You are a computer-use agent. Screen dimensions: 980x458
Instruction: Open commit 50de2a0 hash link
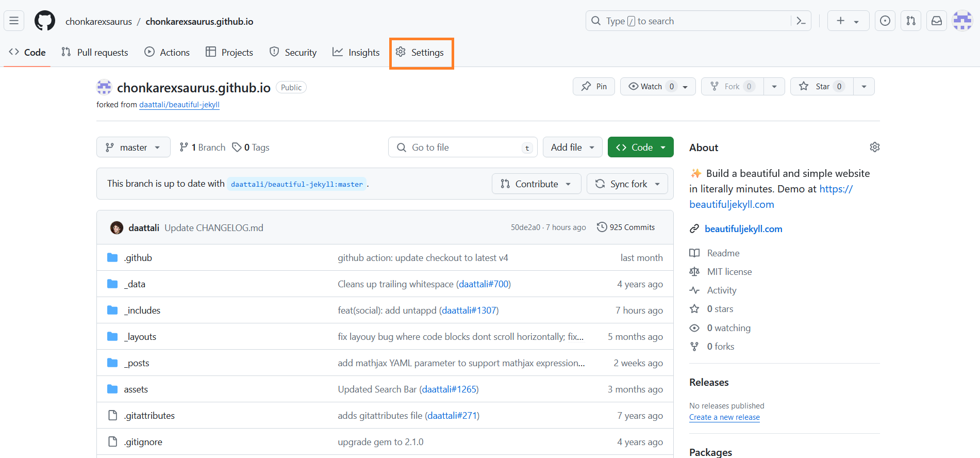[525, 227]
